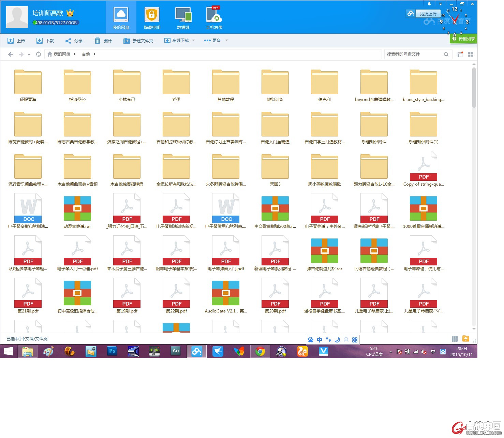The image size is (504, 438).
Task: Click the vertical scrollbar of file list
Action: coord(474,88)
